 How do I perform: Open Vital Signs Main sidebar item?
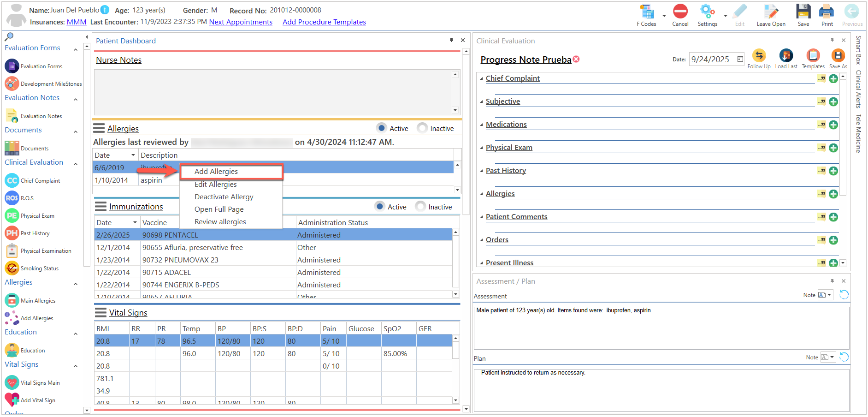coord(33,382)
